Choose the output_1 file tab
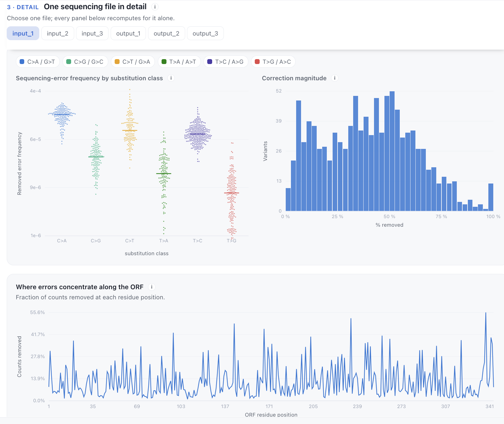 tap(128, 33)
